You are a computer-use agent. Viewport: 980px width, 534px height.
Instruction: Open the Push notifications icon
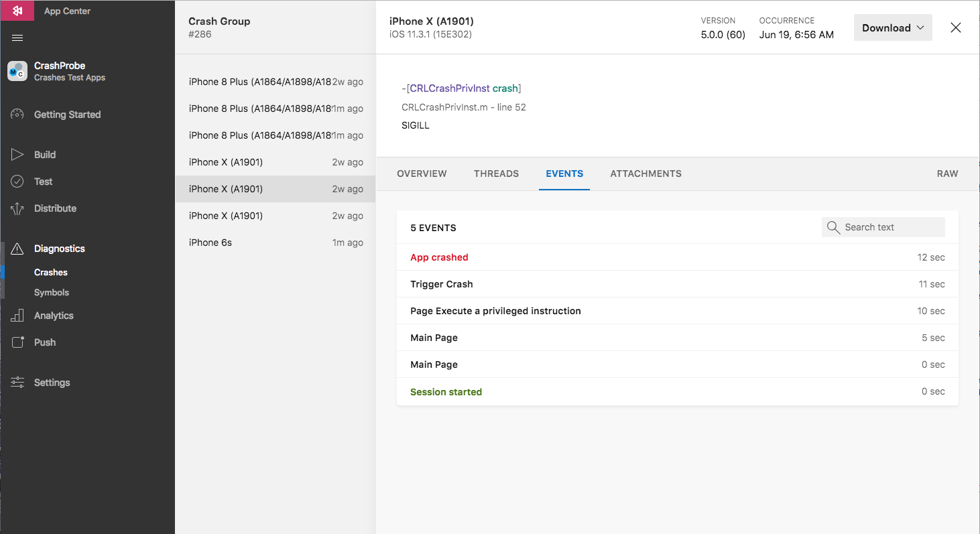click(17, 342)
